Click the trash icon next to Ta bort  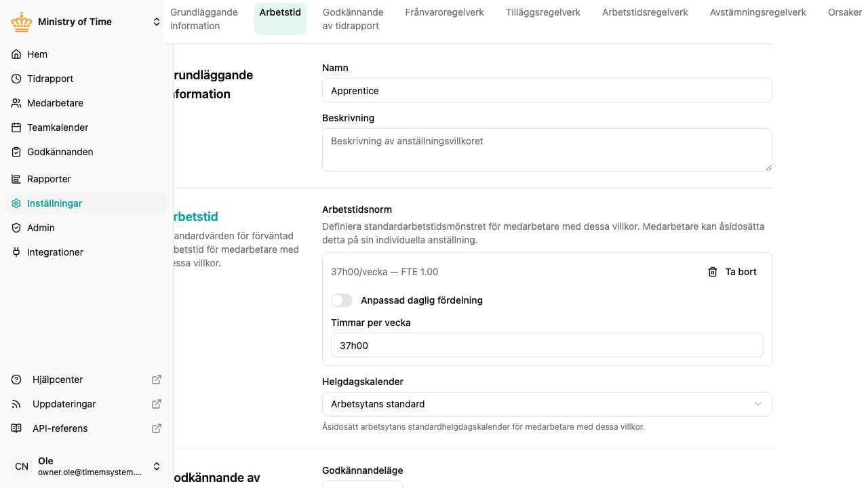(x=713, y=272)
